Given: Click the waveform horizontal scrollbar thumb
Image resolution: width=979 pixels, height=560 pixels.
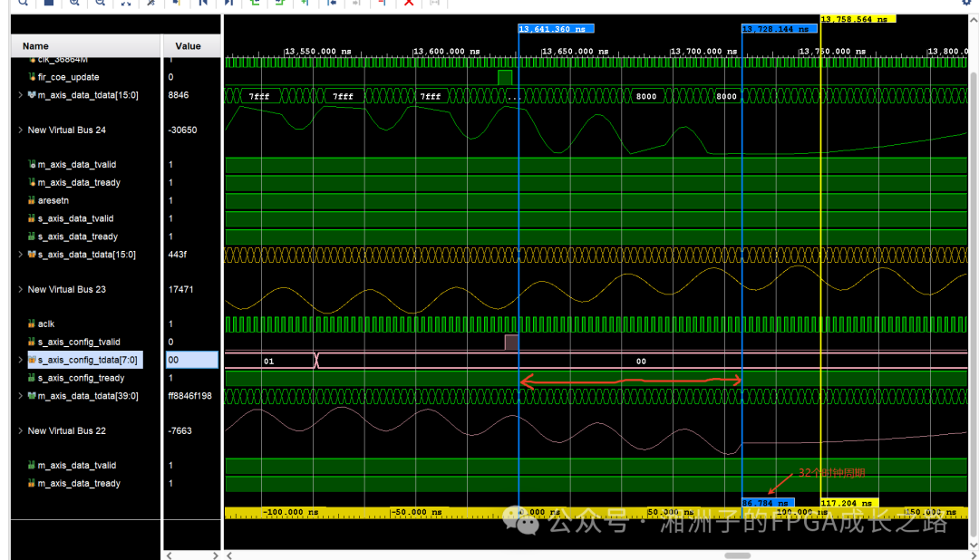Looking at the screenshot, I should tap(737, 555).
